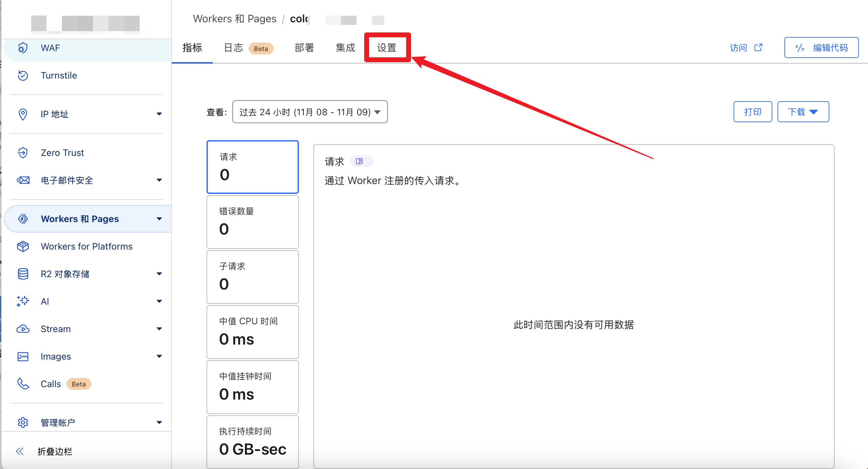Open the 下载 dropdown button
The image size is (868, 469).
803,112
